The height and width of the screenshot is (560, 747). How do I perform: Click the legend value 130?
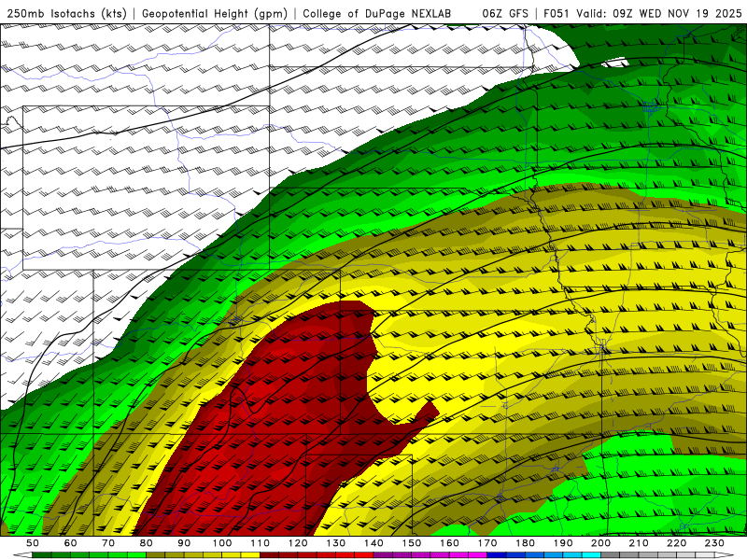(x=336, y=543)
